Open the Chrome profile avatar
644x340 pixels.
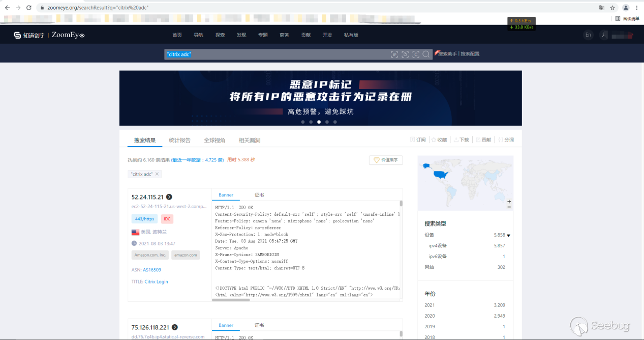coord(626,8)
